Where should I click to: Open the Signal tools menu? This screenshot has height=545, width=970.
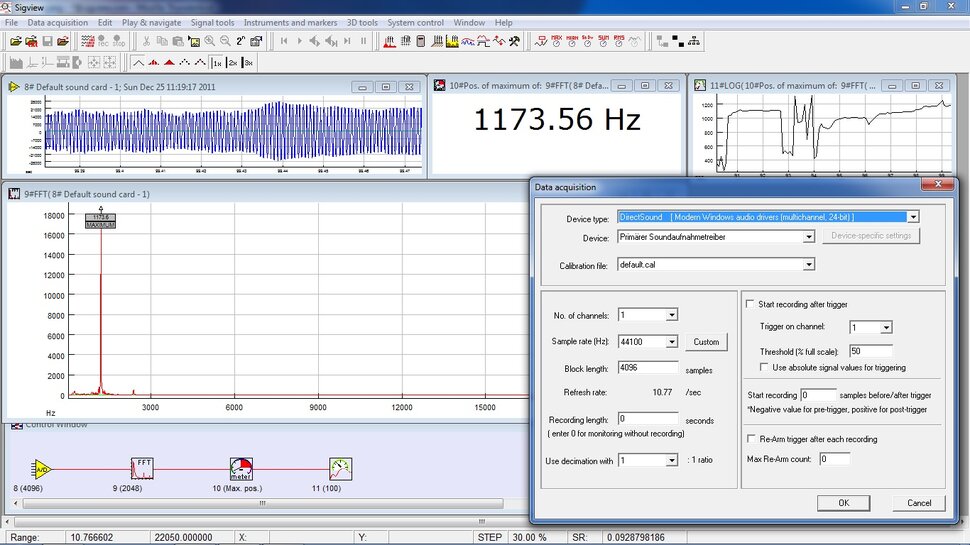point(212,22)
